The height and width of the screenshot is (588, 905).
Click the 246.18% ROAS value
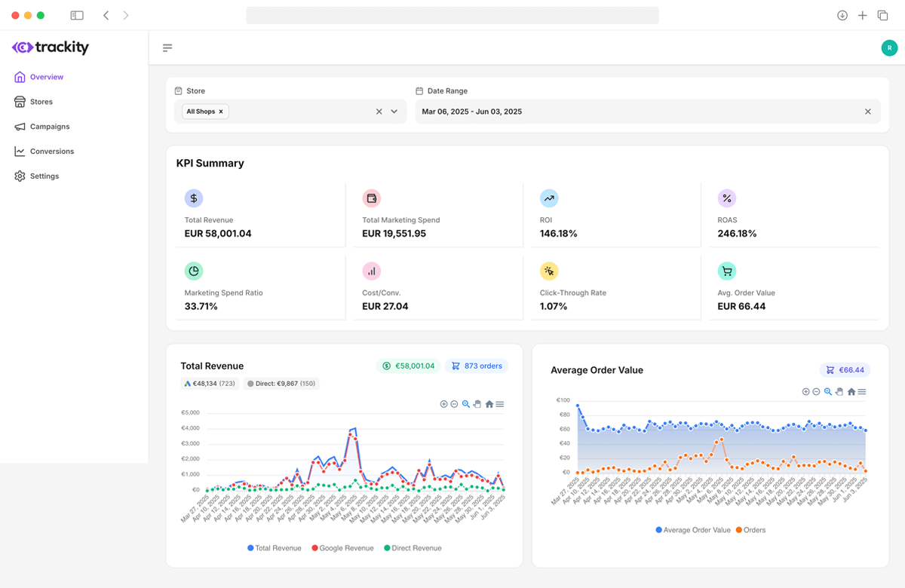[738, 234]
